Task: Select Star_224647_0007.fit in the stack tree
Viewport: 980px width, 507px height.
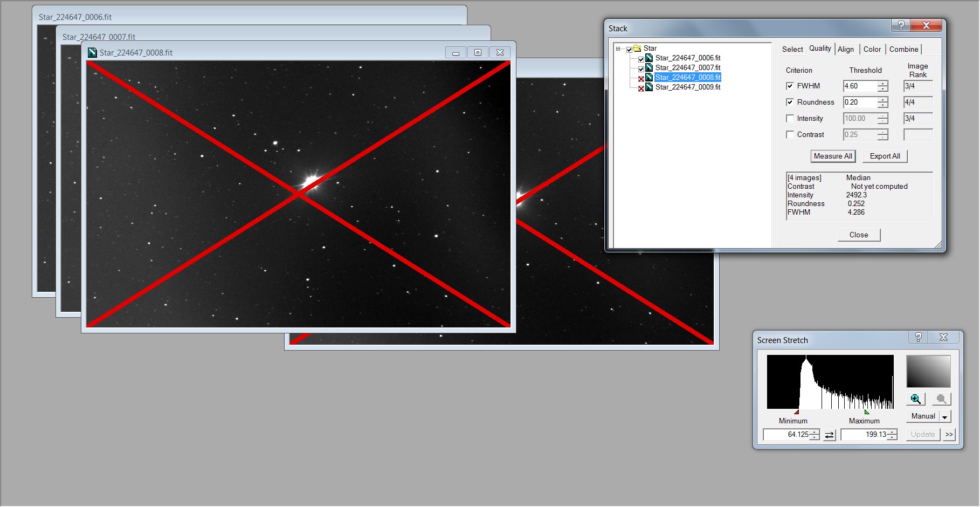Action: tap(688, 67)
